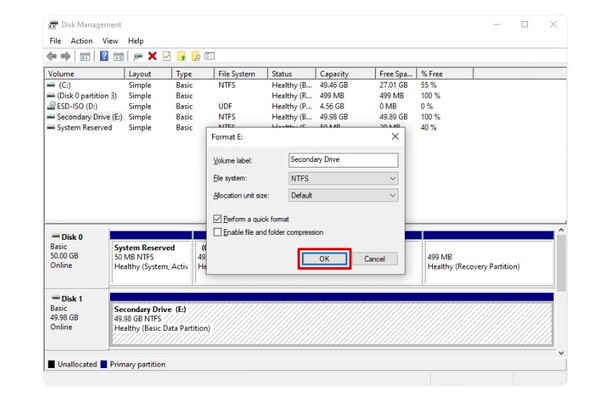Click into the Volume label text field
Image resolution: width=605 pixels, height=401 pixels.
(342, 160)
